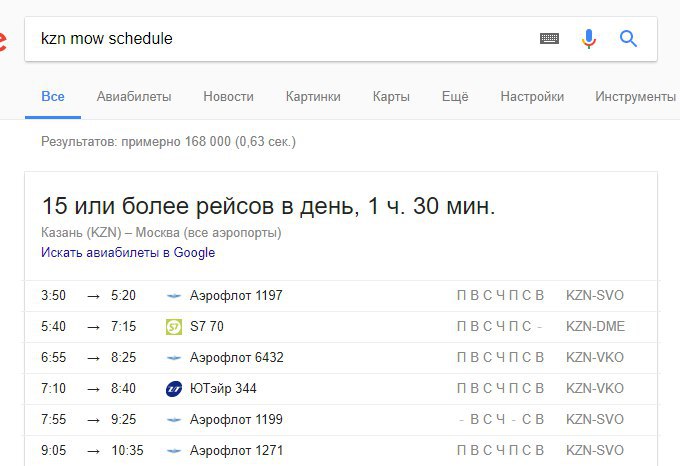
Task: Select the 'Все' results tab
Action: point(53,96)
